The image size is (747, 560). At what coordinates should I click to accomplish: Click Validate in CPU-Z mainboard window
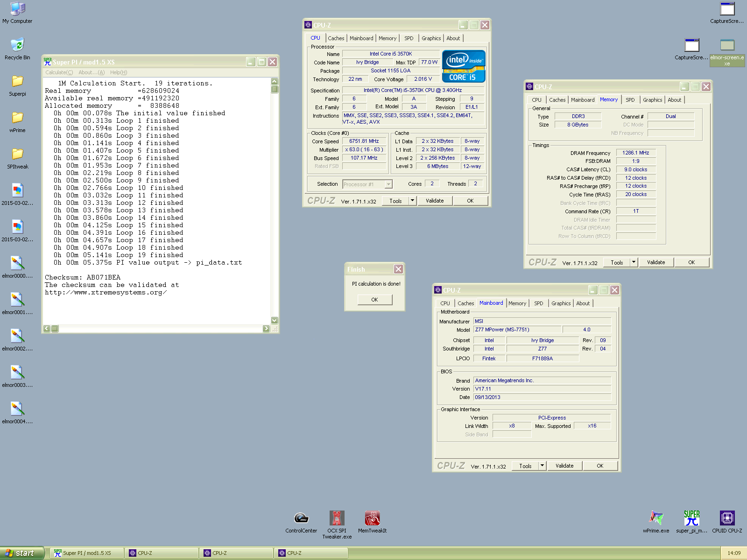point(564,466)
